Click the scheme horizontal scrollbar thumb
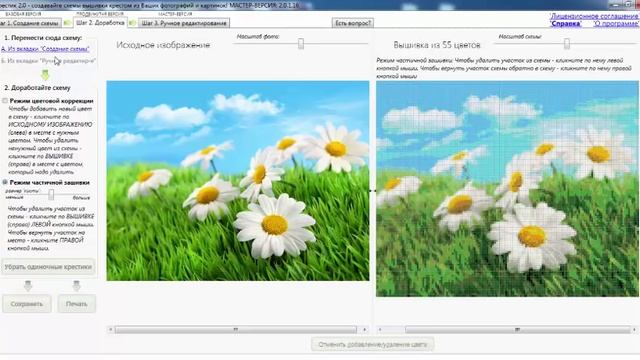This screenshot has height=360, width=640. point(518,329)
